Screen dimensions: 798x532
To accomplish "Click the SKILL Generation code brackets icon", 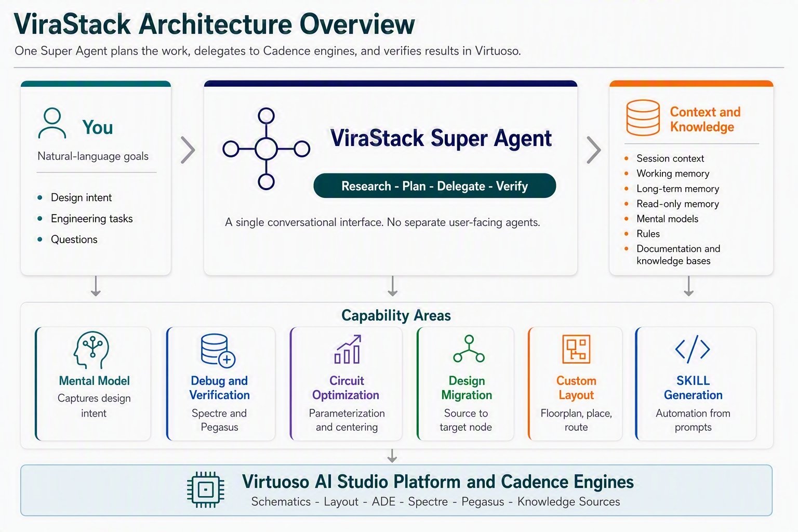I will (x=693, y=349).
